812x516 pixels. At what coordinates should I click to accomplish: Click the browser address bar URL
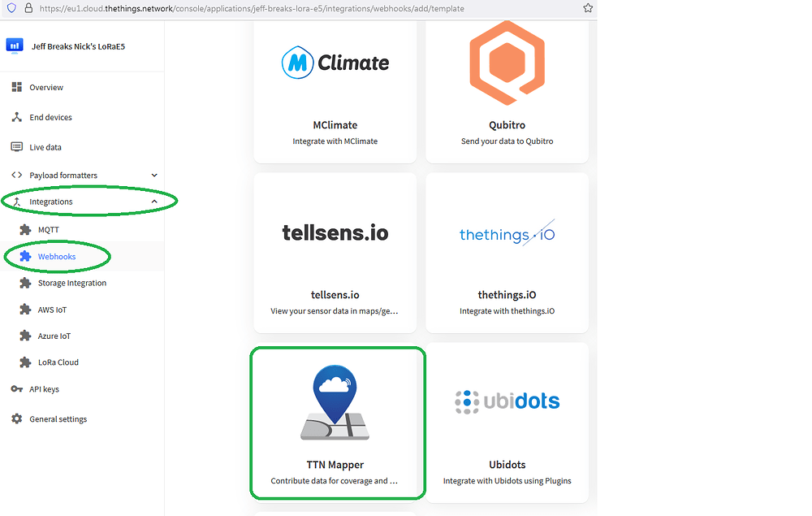(252, 8)
